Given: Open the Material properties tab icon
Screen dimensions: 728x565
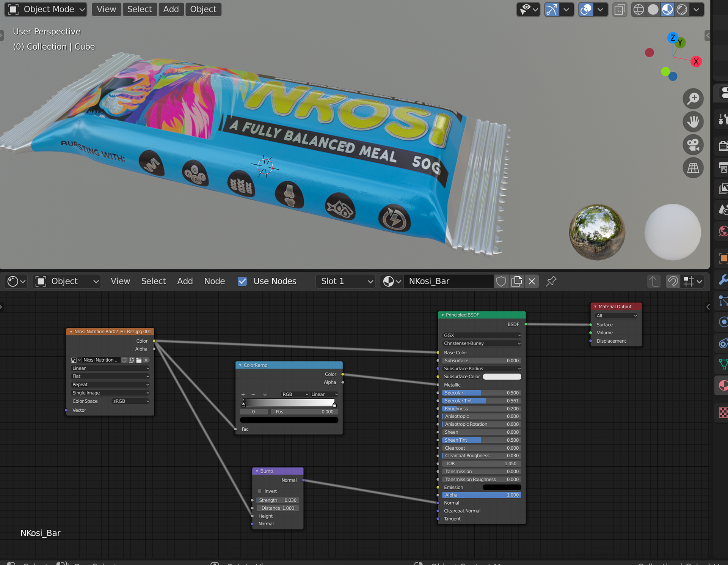Looking at the screenshot, I should click(x=723, y=386).
